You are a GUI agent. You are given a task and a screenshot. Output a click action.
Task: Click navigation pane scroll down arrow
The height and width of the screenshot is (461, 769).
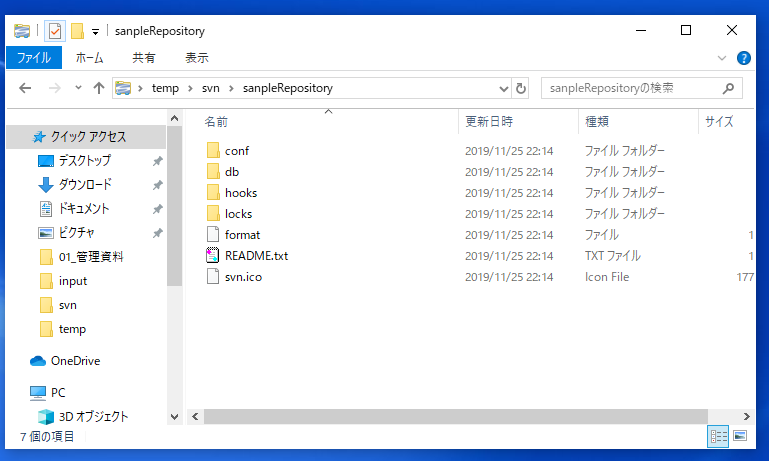point(175,417)
